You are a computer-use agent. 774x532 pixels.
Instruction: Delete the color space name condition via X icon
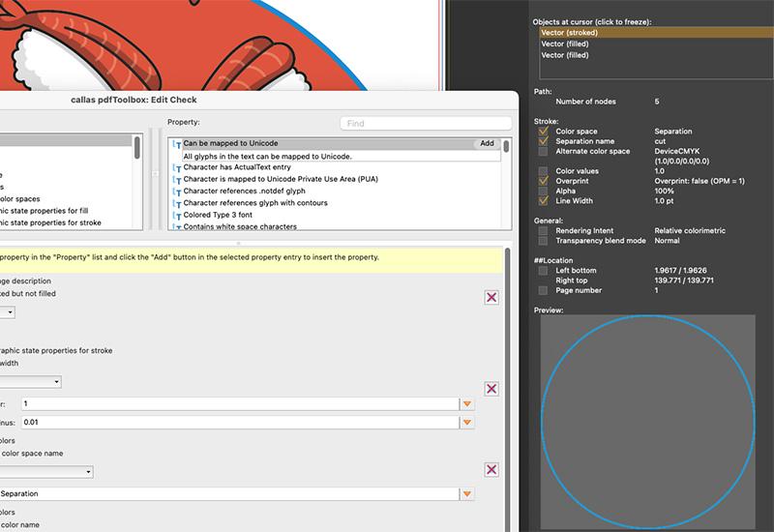click(491, 470)
